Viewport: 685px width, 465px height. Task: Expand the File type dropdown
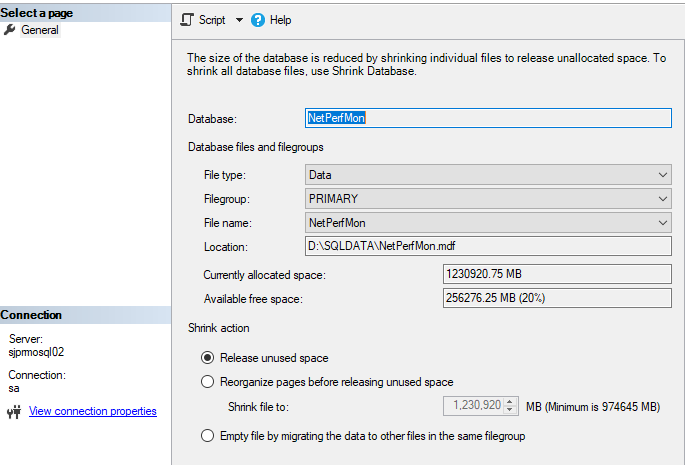(663, 175)
